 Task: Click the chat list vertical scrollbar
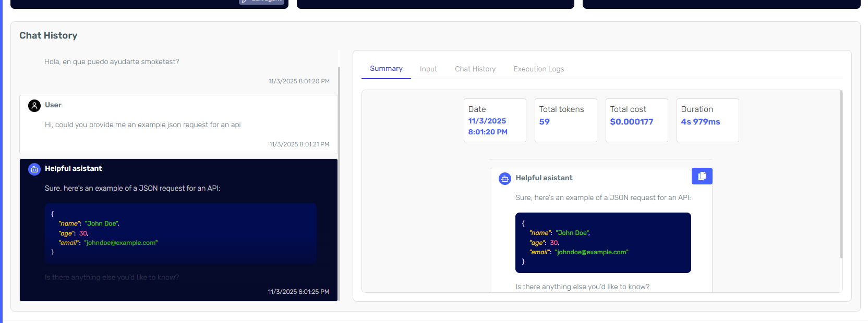(339, 182)
